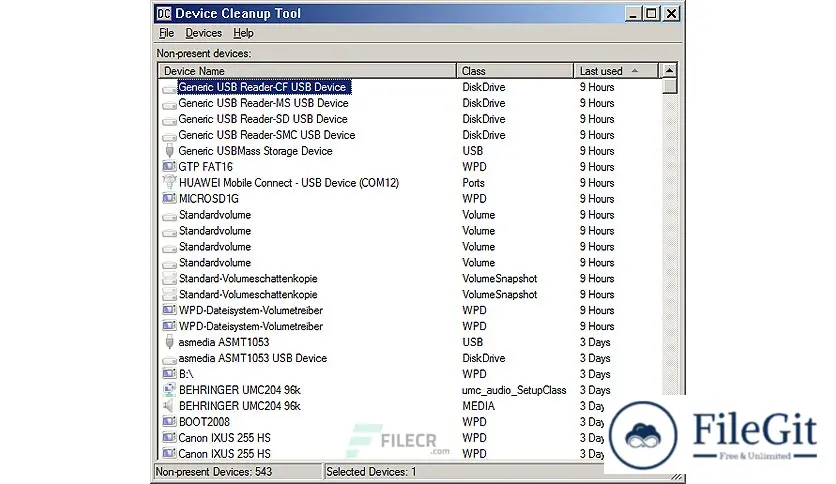This screenshot has height=484, width=836.
Task: Click the Ports class cell
Action: point(473,183)
